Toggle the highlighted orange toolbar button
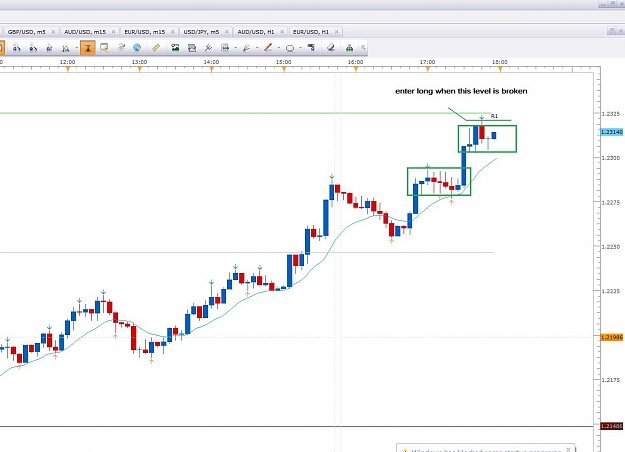 88,48
